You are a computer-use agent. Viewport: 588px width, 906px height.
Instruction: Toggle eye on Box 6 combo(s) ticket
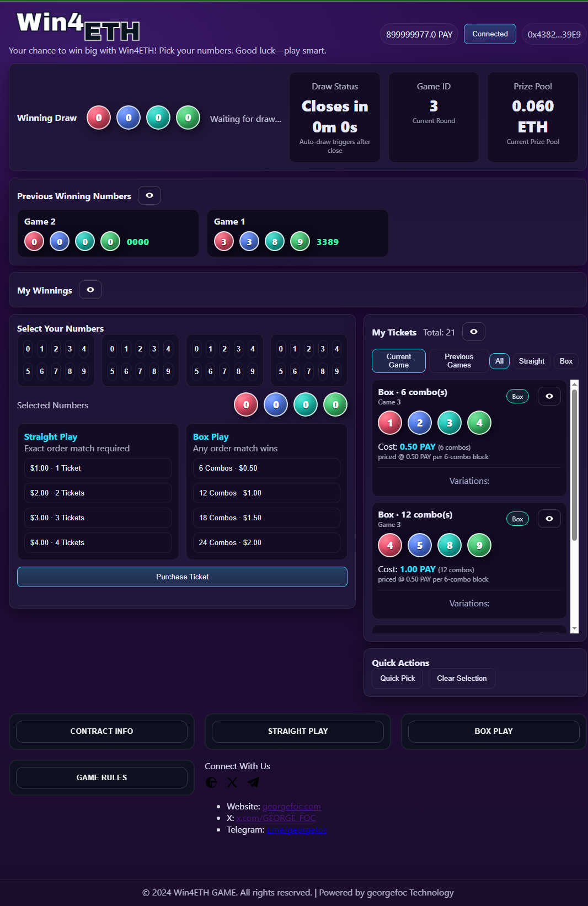(x=549, y=396)
